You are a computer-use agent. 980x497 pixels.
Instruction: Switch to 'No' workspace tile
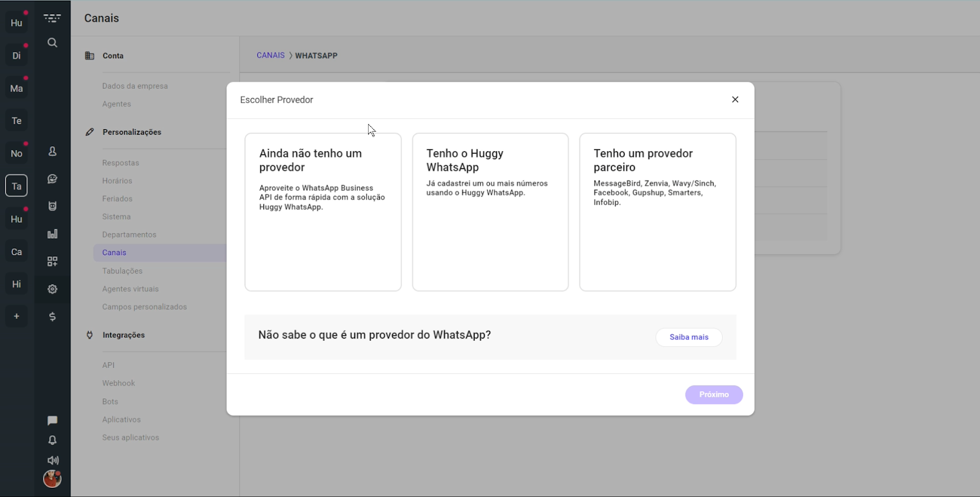[17, 154]
